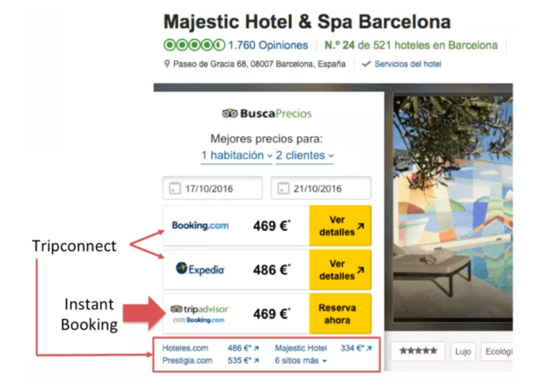
Task: Click the Booking.com logo
Action: (200, 226)
